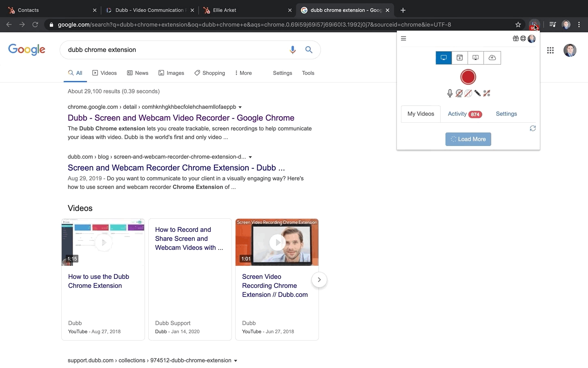Click the address bar URL

(254, 25)
